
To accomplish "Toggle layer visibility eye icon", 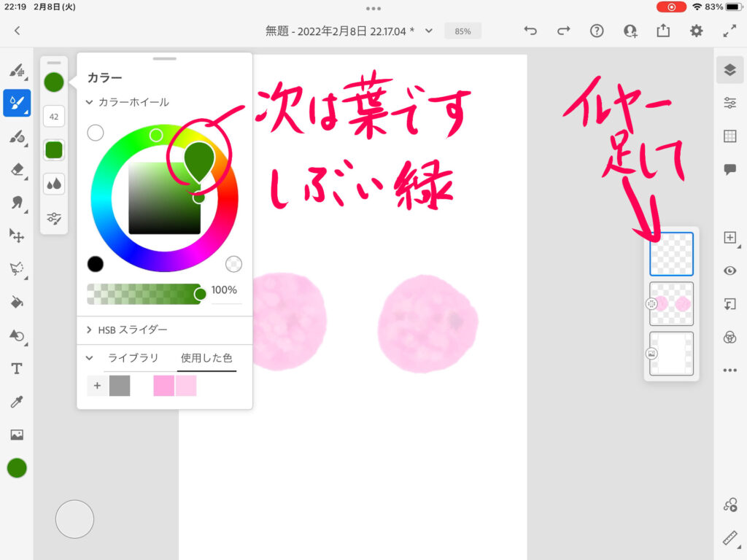I will coord(729,271).
